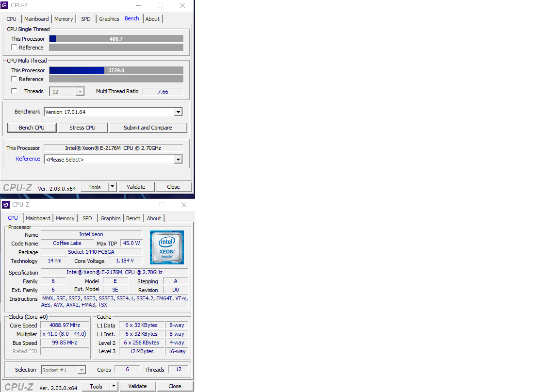Click Validate in Bench window
Viewport: 559px width, 392px height.
coord(136,187)
